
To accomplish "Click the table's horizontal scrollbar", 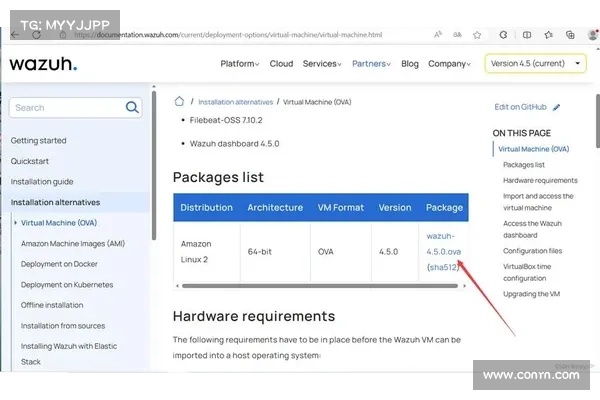I will click(x=320, y=286).
